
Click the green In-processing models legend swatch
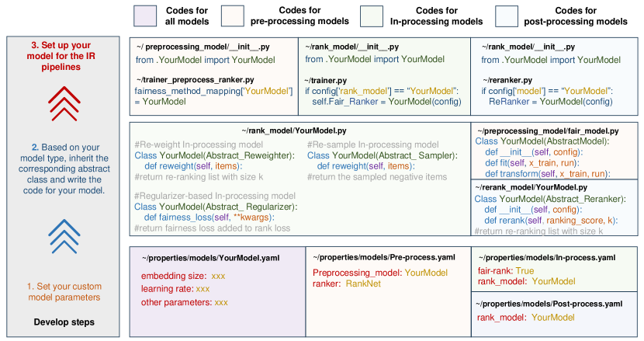pyautogui.click(x=371, y=16)
